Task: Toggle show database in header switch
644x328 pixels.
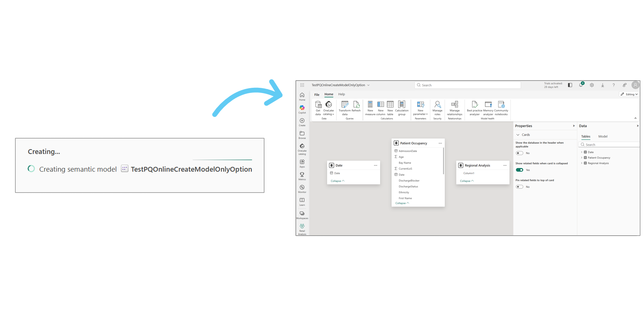Action: [x=519, y=153]
